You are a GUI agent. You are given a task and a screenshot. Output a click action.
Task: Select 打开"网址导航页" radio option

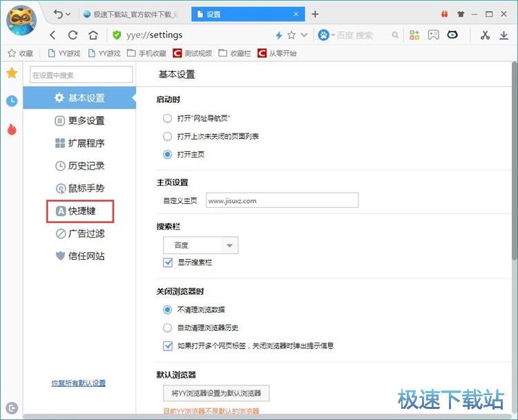(168, 118)
